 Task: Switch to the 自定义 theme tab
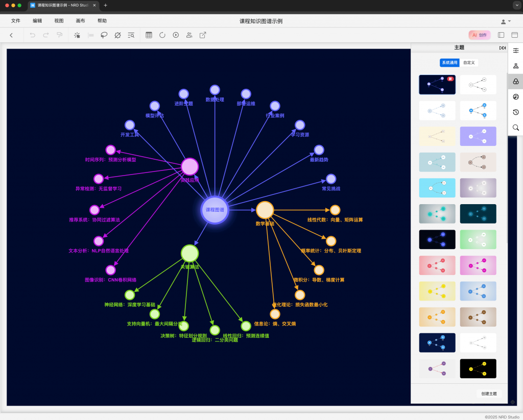pos(469,63)
